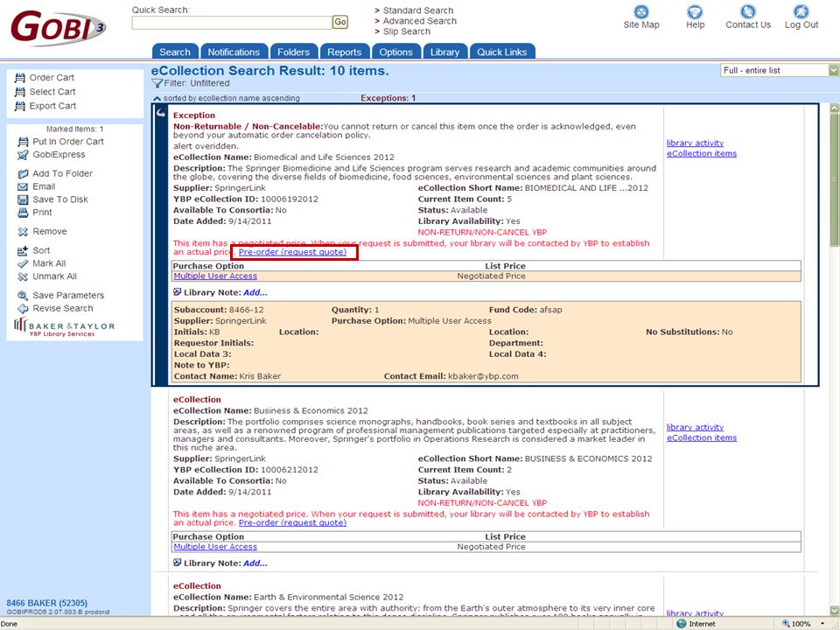
Task: Click the Unmark All icon
Action: pyautogui.click(x=23, y=276)
